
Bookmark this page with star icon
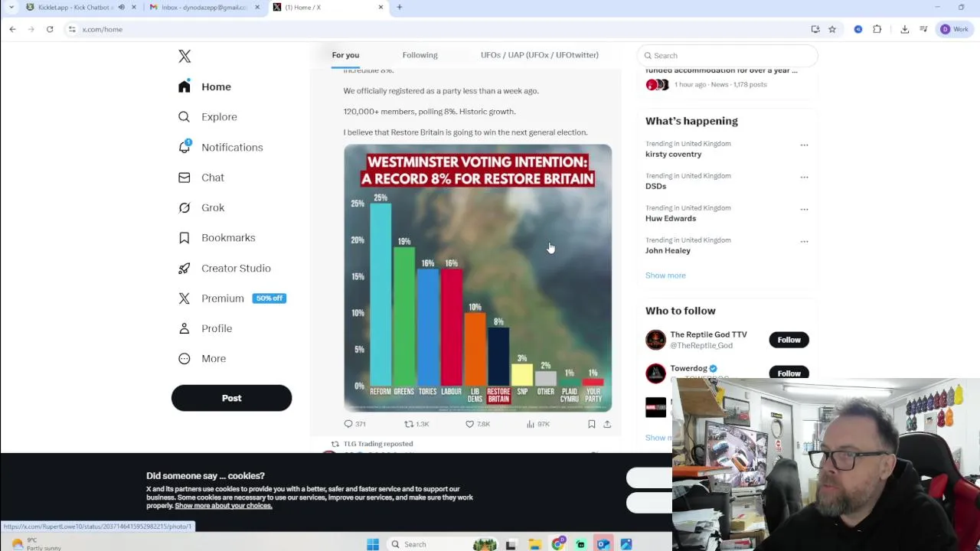click(831, 29)
